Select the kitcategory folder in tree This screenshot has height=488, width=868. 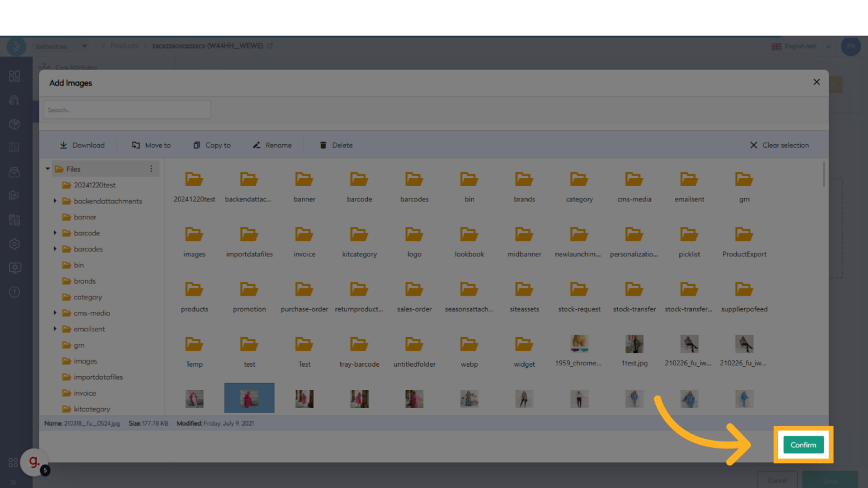click(92, 409)
